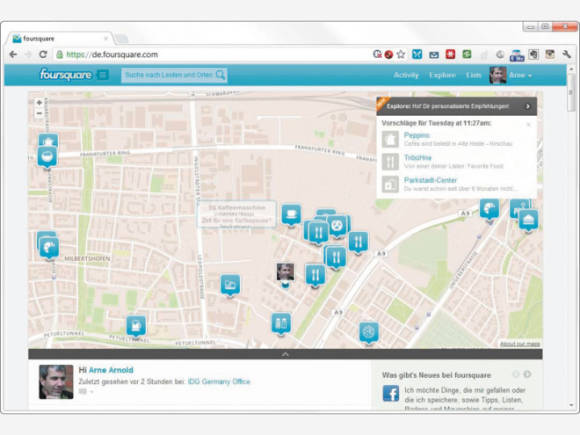Select the map pin next to Milbertshofen label
The width and height of the screenshot is (580, 435).
coord(49,248)
